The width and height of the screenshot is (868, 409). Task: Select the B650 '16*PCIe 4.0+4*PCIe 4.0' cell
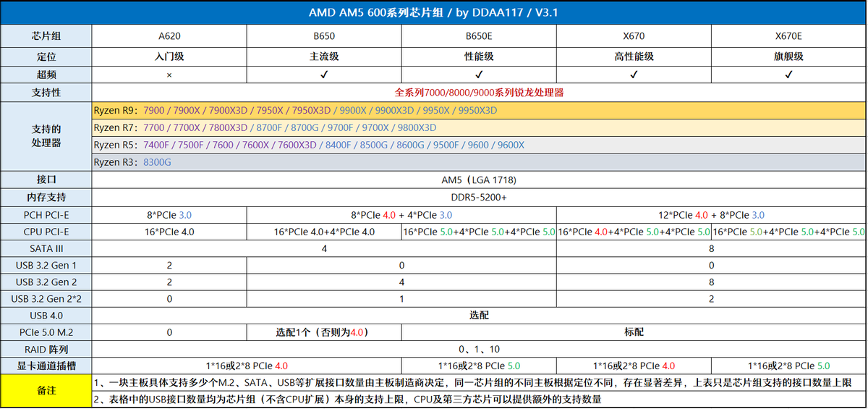[324, 232]
